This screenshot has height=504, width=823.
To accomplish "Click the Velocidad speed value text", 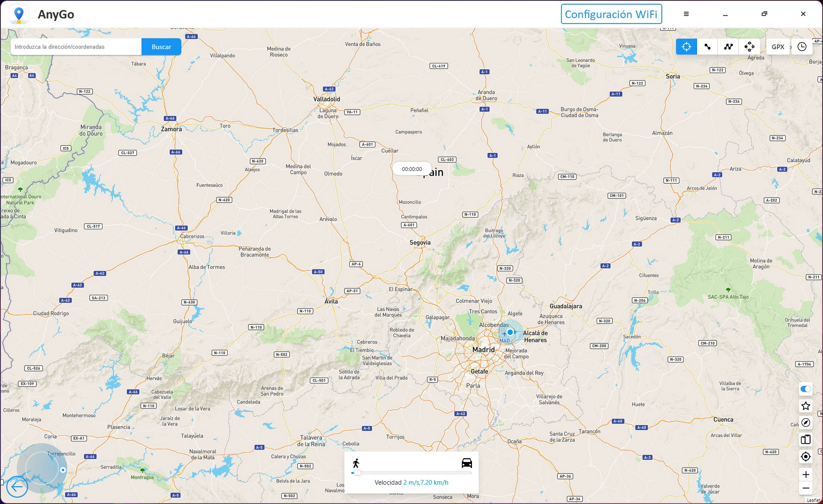I will click(x=426, y=483).
